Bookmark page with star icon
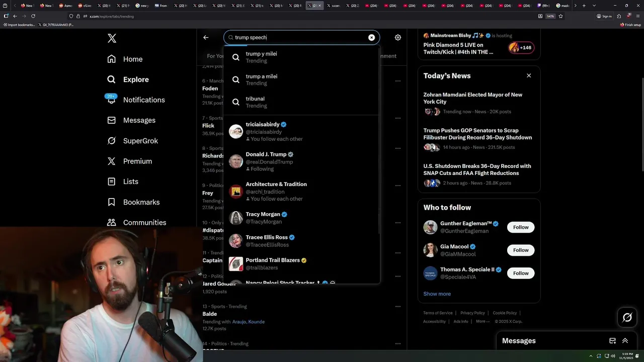Screen dimensions: 644x362 click(560, 16)
